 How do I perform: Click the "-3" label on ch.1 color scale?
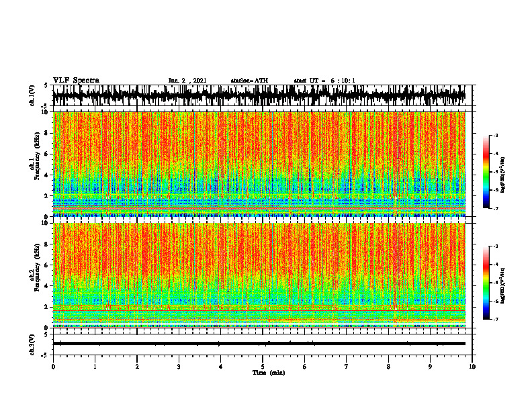click(496, 136)
